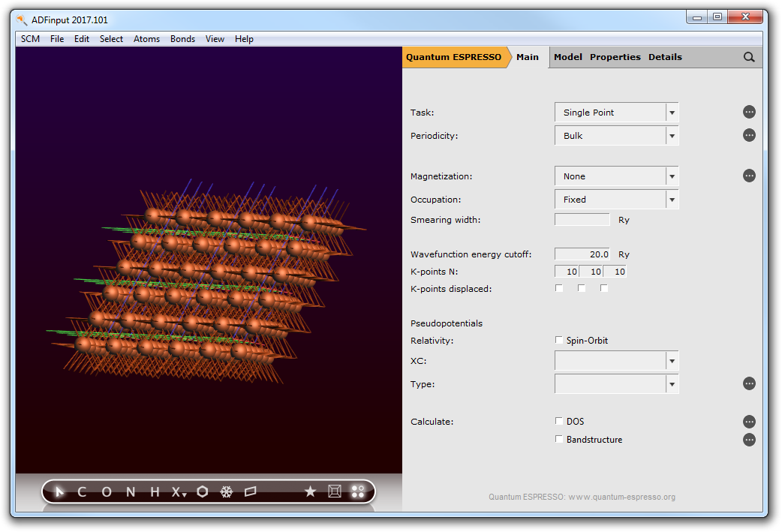Click the slice plane tool icon

[251, 492]
